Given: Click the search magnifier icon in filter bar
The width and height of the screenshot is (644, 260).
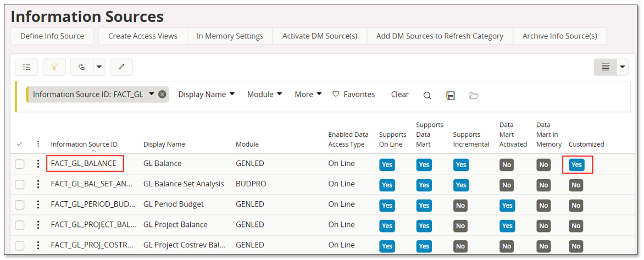Looking at the screenshot, I should pyautogui.click(x=427, y=95).
